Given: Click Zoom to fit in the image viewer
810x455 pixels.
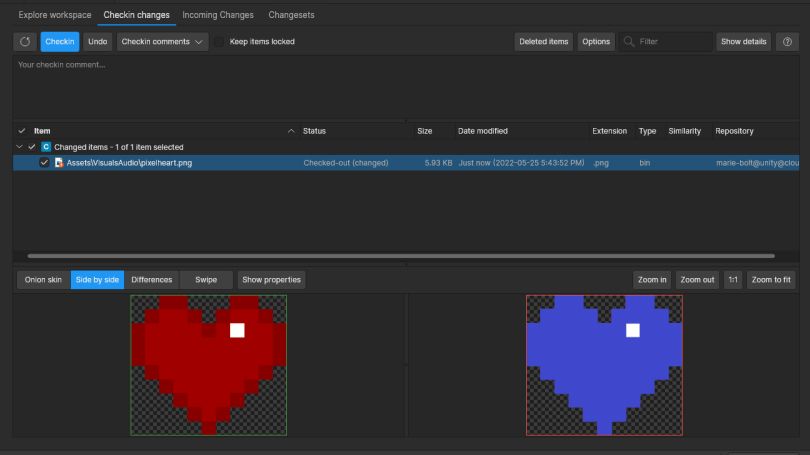Looking at the screenshot, I should point(772,280).
